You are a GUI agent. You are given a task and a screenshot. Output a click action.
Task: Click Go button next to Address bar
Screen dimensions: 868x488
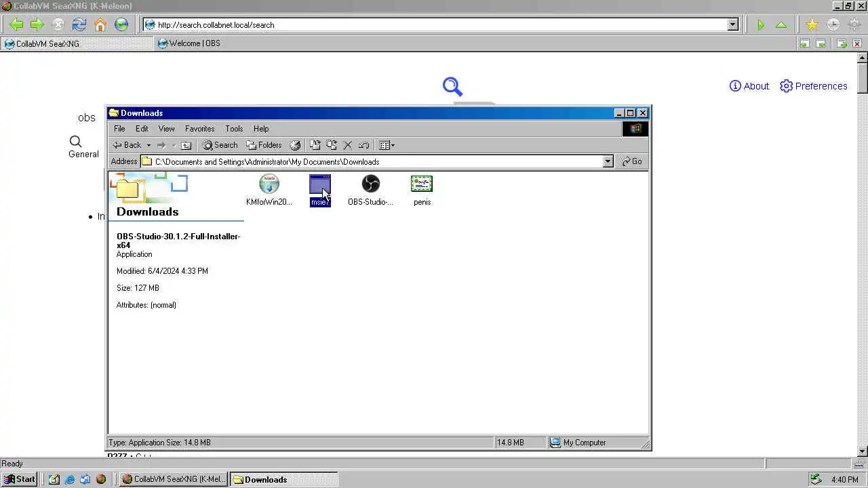(632, 161)
